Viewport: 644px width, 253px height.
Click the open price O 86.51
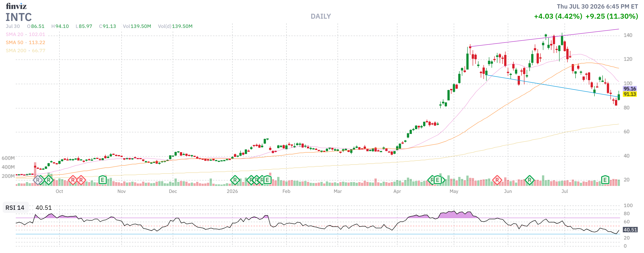pyautogui.click(x=36, y=26)
